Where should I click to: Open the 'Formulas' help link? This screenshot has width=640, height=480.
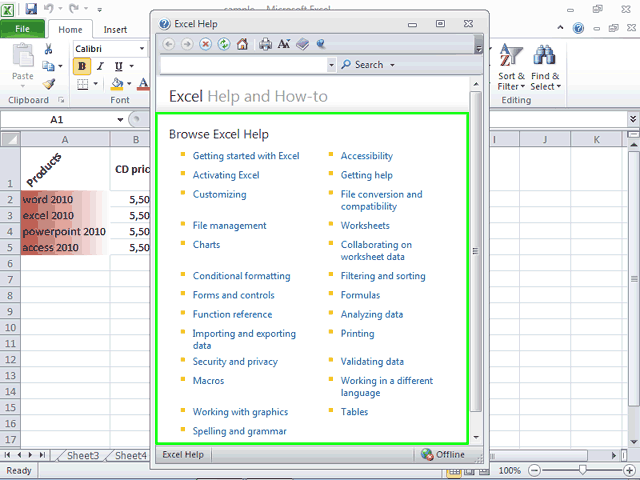pos(360,295)
